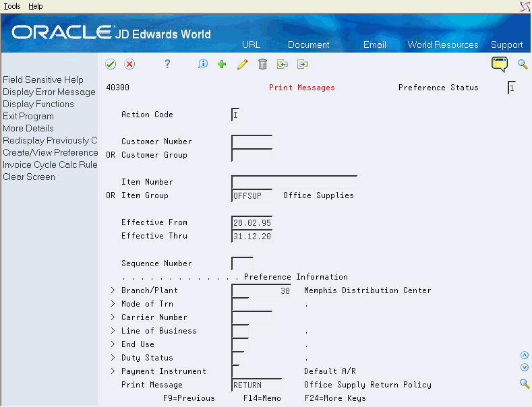The height and width of the screenshot is (407, 532).
Task: Expand the Mode of Trn chevron
Action: (113, 304)
